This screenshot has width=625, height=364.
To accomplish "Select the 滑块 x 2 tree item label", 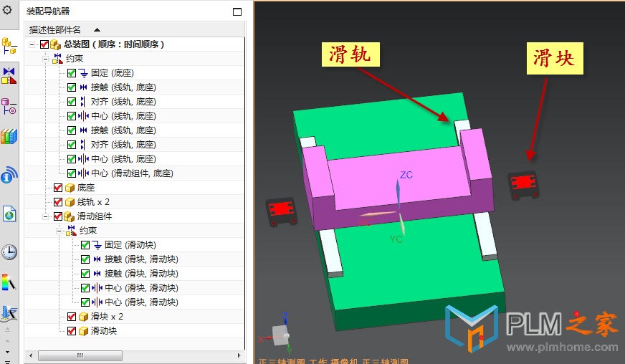I will click(107, 317).
